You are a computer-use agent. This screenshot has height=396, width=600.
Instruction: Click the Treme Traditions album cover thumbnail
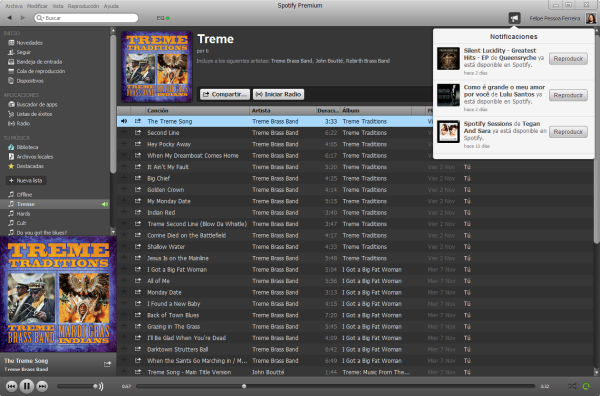(157, 67)
